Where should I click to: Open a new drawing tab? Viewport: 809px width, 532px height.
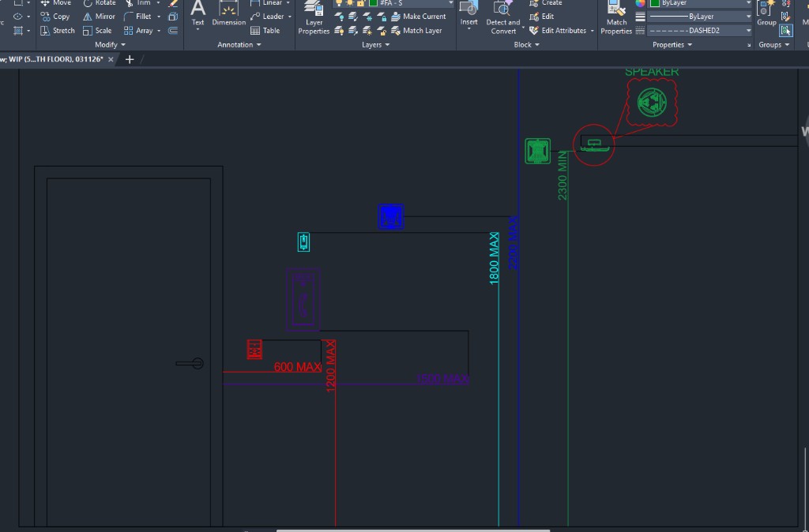pyautogui.click(x=130, y=59)
